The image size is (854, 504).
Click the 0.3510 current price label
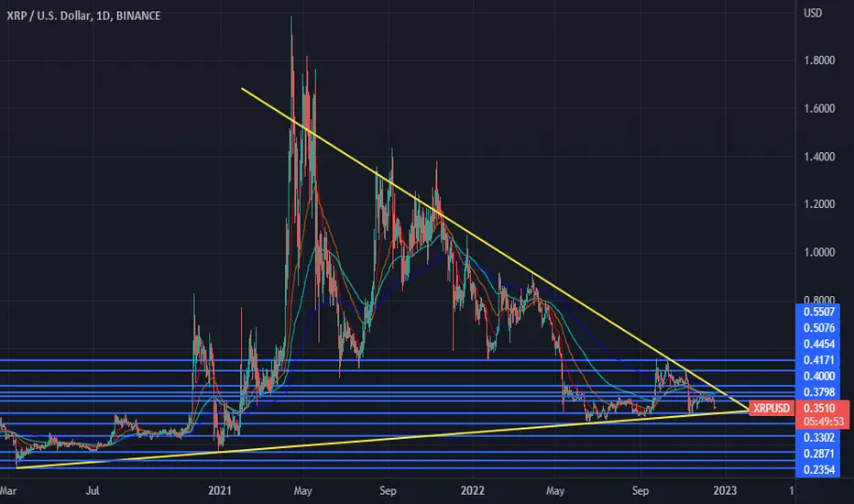point(820,408)
